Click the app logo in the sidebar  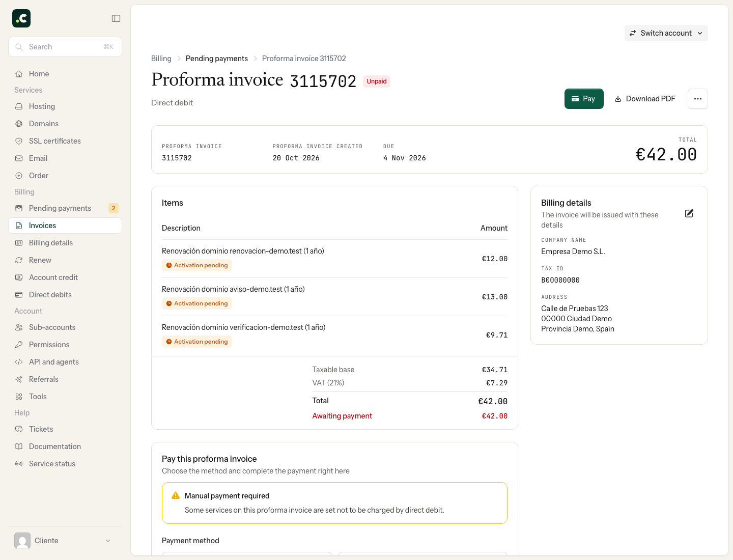21,18
